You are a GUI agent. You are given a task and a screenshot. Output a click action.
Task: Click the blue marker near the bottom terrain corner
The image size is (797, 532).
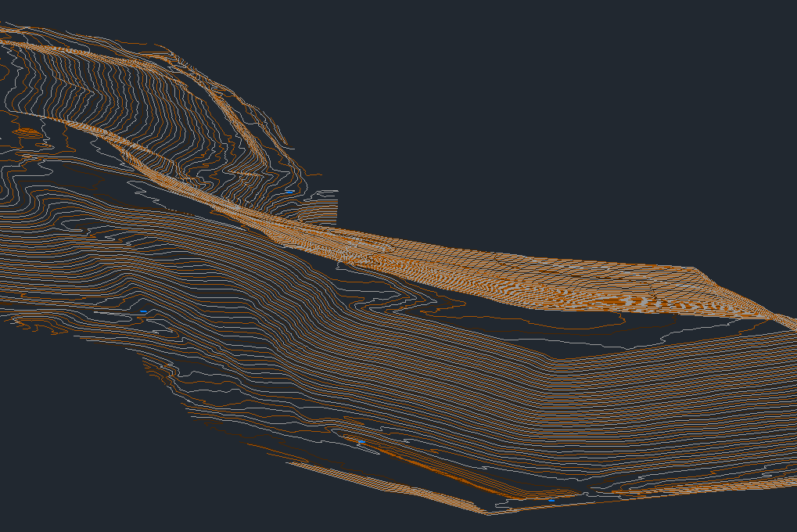[x=551, y=499]
